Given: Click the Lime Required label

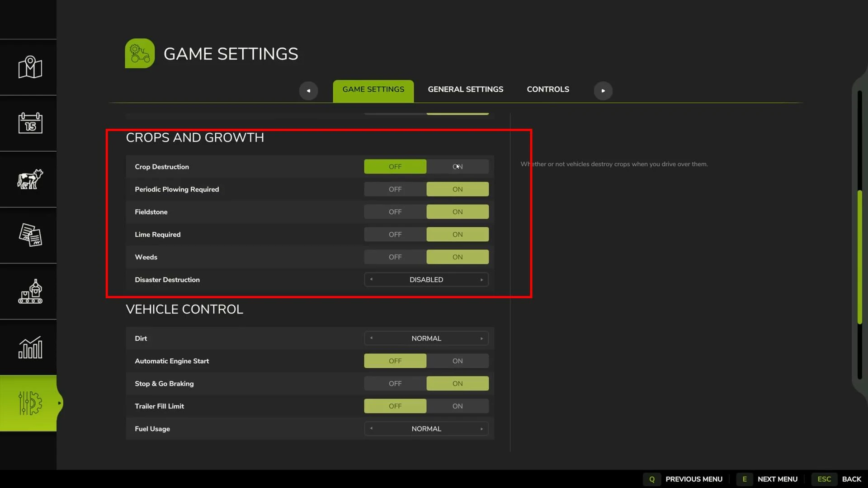Looking at the screenshot, I should point(157,235).
